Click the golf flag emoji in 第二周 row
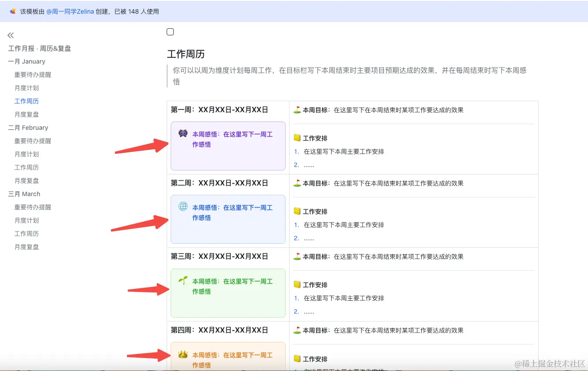588x371 pixels. [297, 183]
